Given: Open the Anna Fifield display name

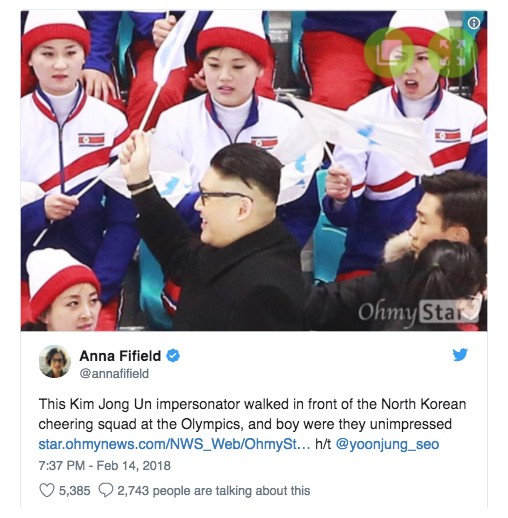Looking at the screenshot, I should pyautogui.click(x=120, y=356).
